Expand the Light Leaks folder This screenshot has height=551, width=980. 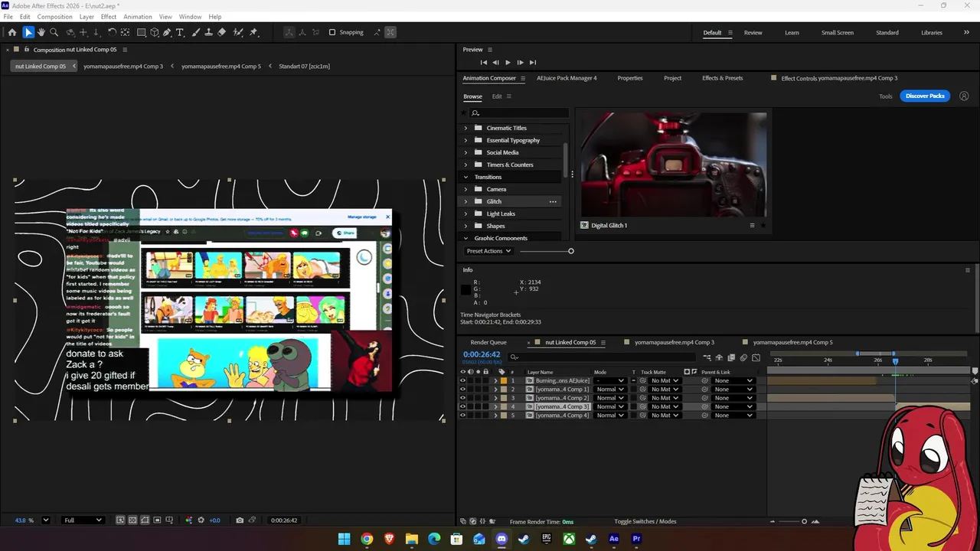(465, 214)
